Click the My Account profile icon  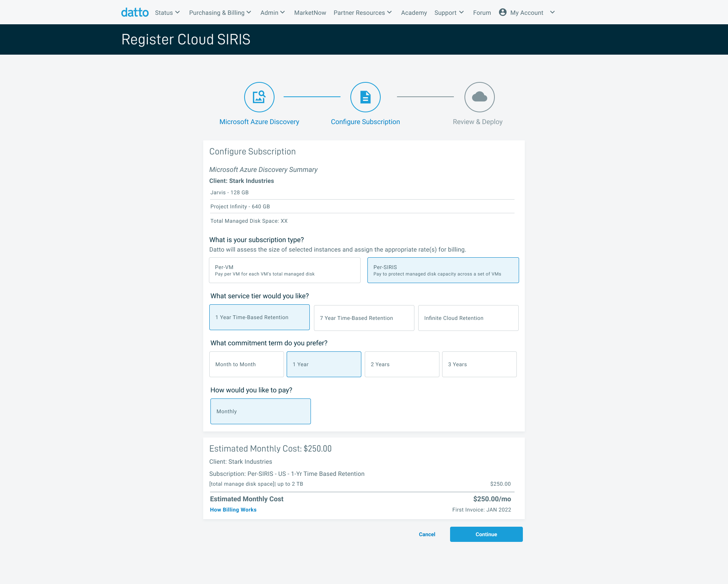[503, 12]
